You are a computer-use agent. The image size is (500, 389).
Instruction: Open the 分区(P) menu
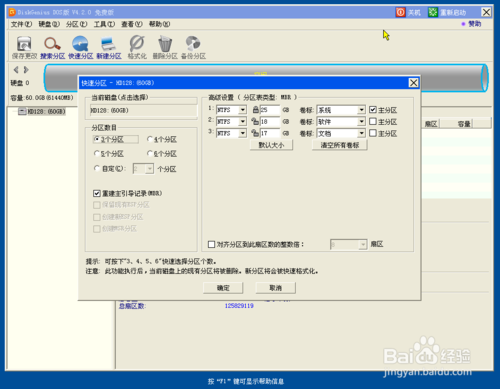77,24
